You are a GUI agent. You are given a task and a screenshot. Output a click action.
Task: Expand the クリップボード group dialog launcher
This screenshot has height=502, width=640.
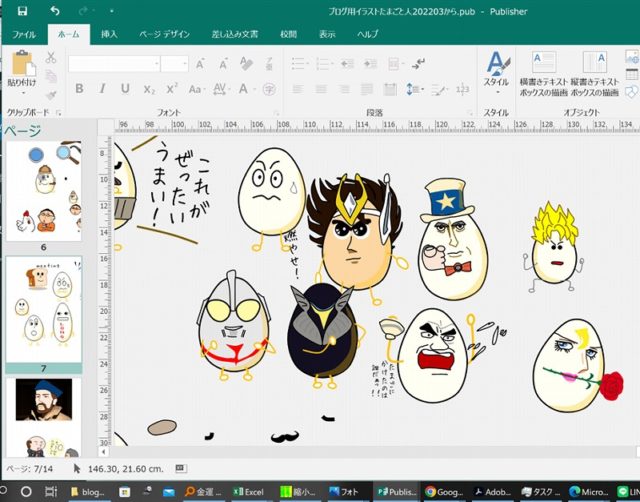point(59,113)
